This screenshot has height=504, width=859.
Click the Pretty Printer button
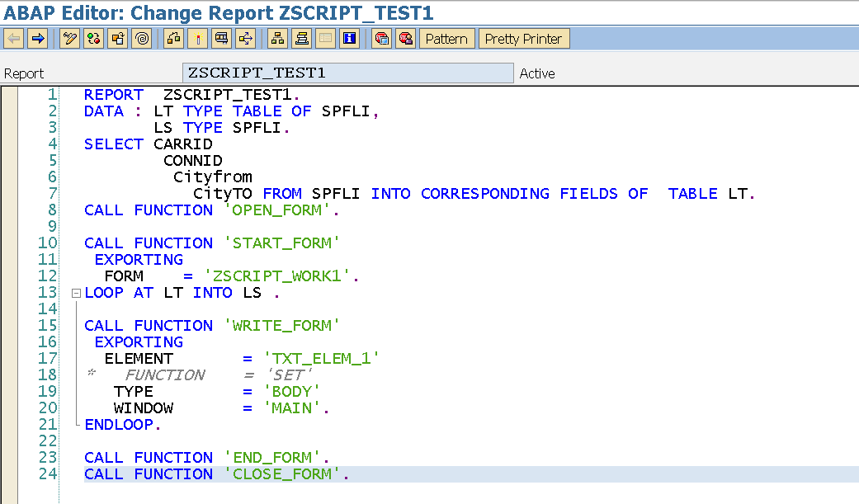coord(524,38)
